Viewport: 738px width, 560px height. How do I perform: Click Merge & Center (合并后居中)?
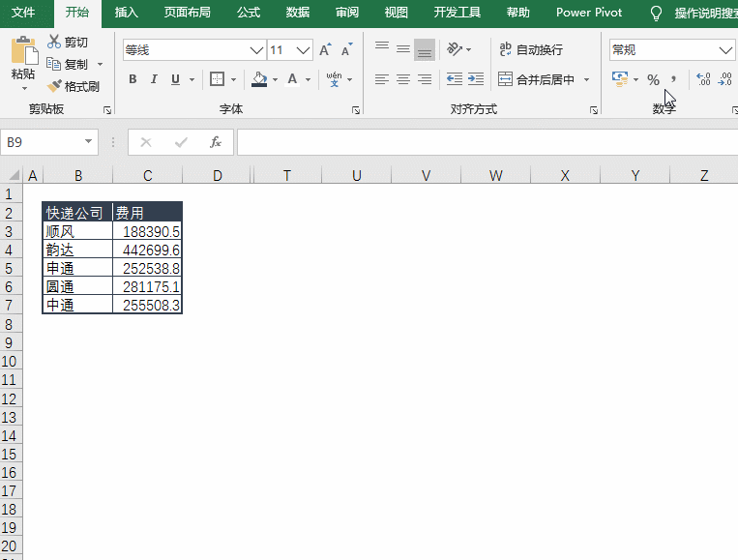click(x=536, y=79)
